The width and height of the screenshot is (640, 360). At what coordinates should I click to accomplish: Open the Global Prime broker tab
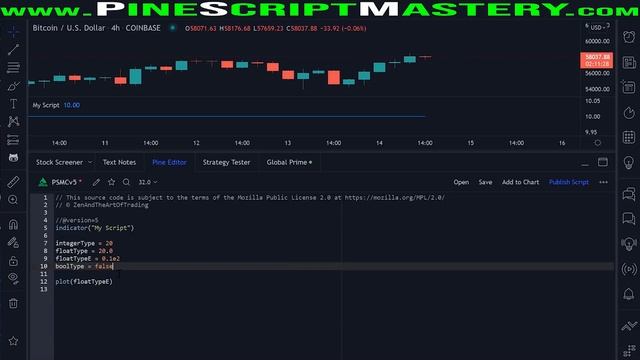pyautogui.click(x=289, y=162)
